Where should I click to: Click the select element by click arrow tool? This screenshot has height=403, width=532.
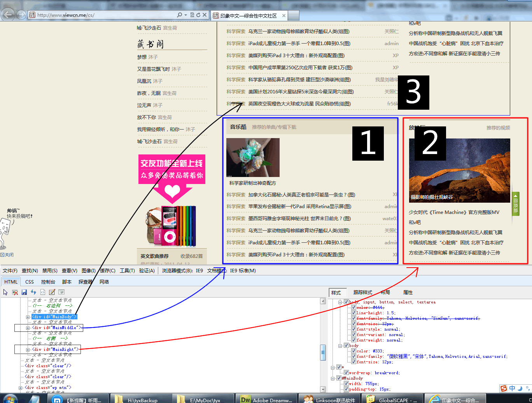tap(5, 292)
